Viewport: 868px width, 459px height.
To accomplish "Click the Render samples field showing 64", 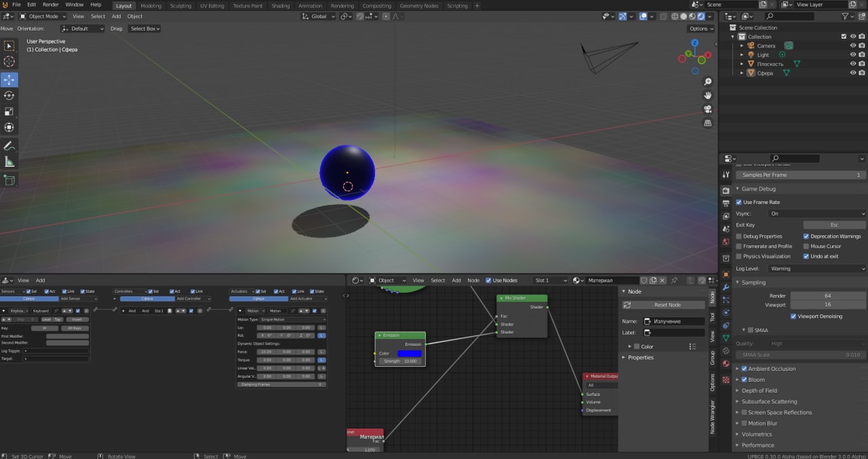I will [828, 296].
